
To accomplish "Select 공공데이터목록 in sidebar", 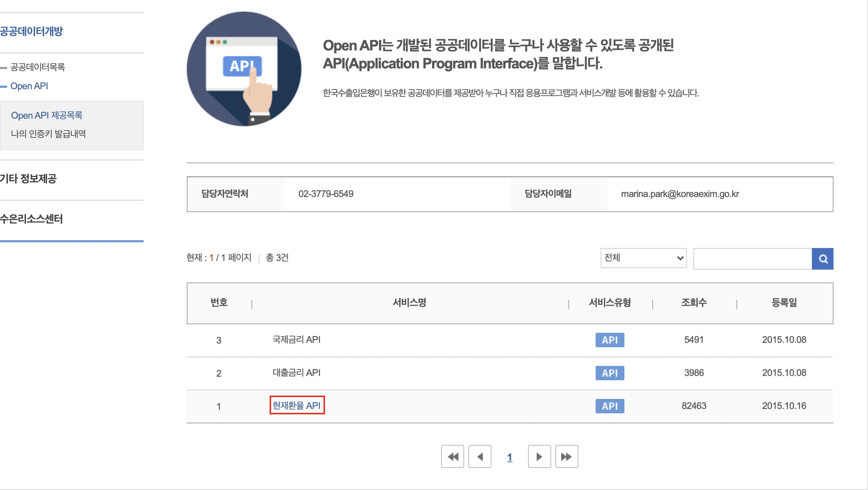I will coord(37,67).
